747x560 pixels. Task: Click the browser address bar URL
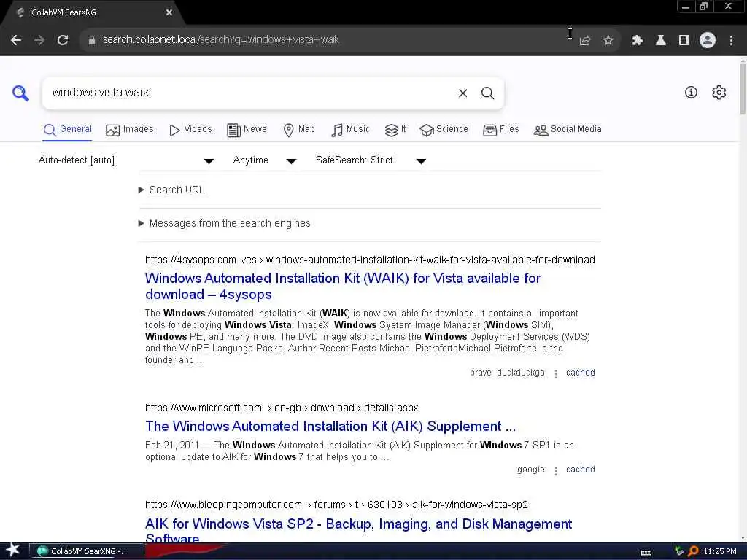coord(220,40)
